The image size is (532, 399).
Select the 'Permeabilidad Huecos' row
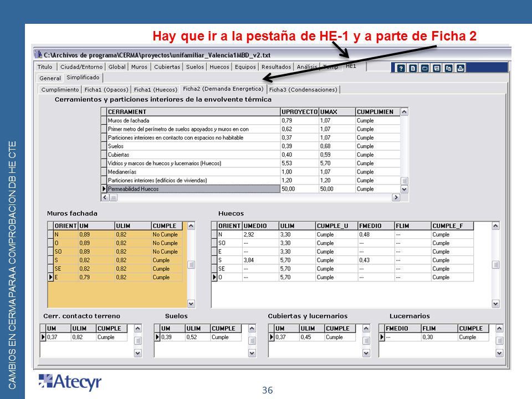[x=250, y=189]
